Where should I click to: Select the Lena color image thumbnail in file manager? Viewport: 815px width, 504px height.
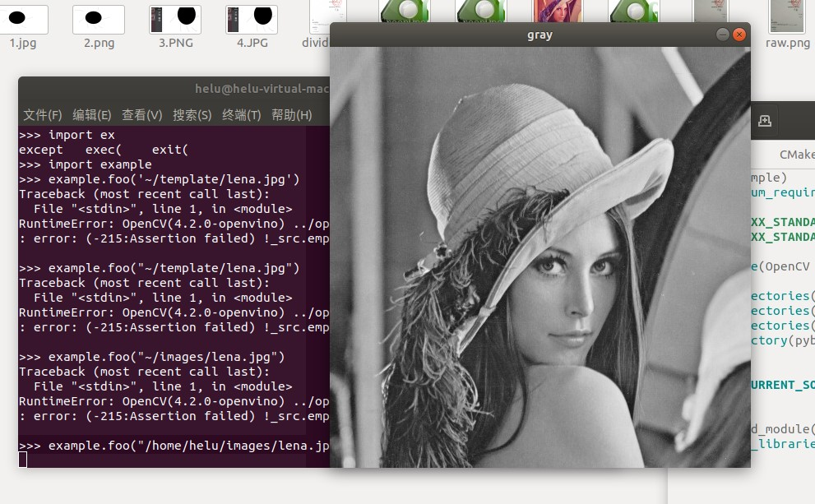coord(558,11)
